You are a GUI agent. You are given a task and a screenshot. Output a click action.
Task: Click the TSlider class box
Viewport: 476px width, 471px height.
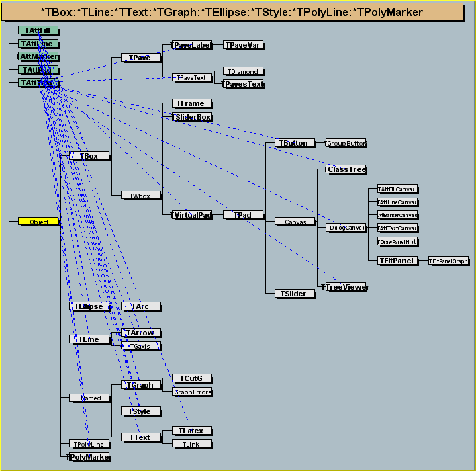[294, 294]
